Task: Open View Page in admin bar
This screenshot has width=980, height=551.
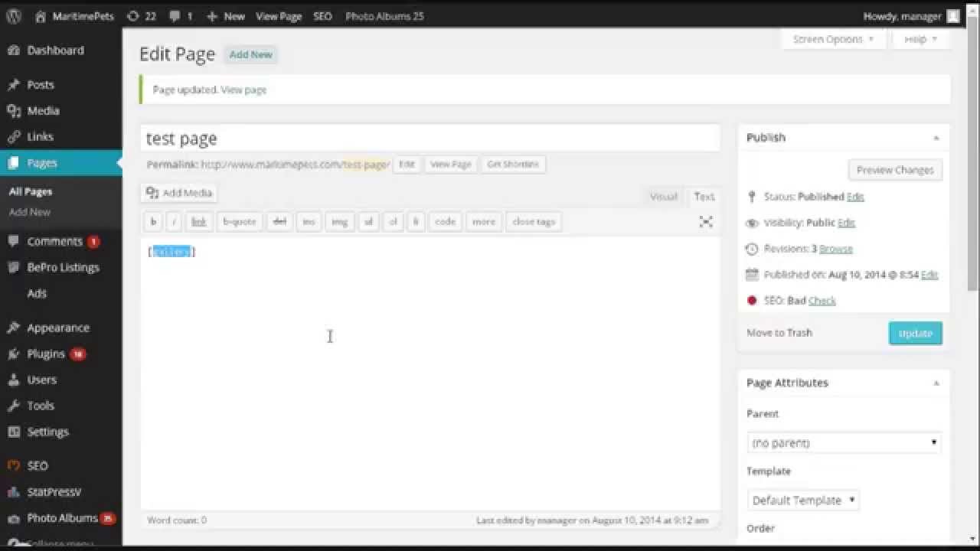Action: tap(279, 16)
